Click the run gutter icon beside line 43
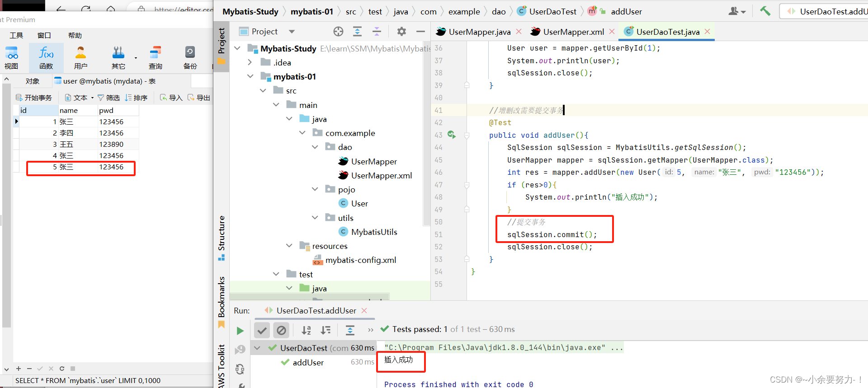Image resolution: width=868 pixels, height=388 pixels. click(451, 135)
